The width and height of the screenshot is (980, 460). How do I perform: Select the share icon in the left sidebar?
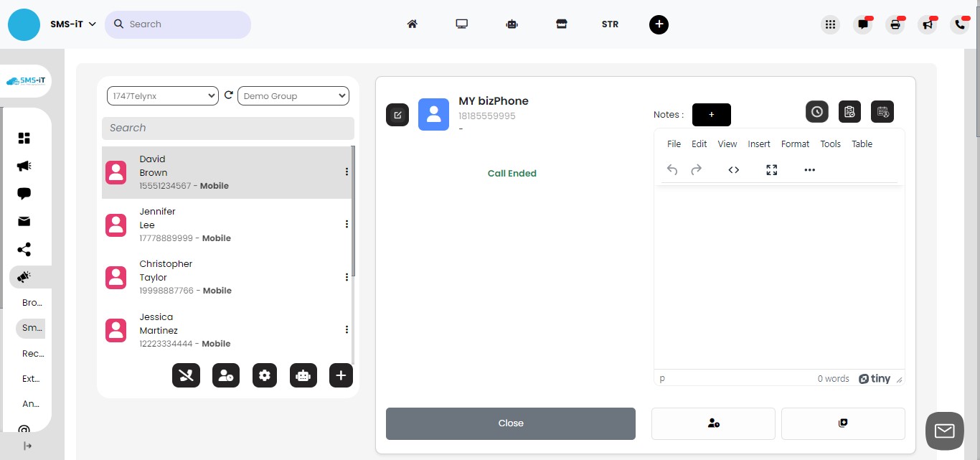click(x=24, y=249)
